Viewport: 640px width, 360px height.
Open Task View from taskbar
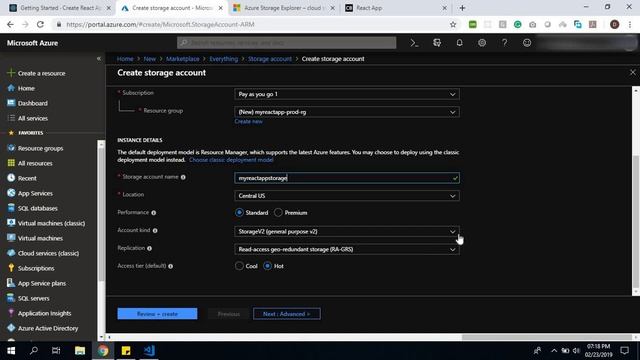[56, 351]
